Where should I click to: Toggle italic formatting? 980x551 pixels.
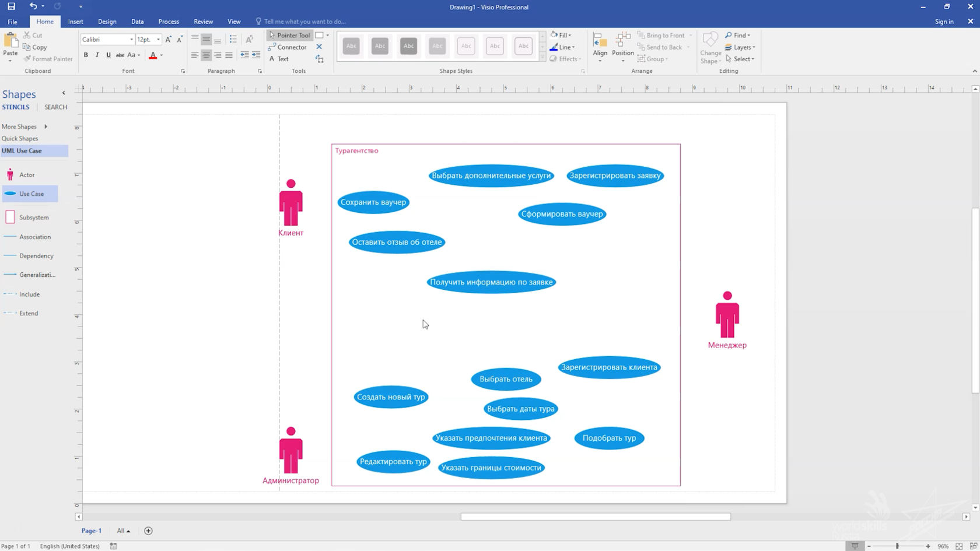click(97, 55)
